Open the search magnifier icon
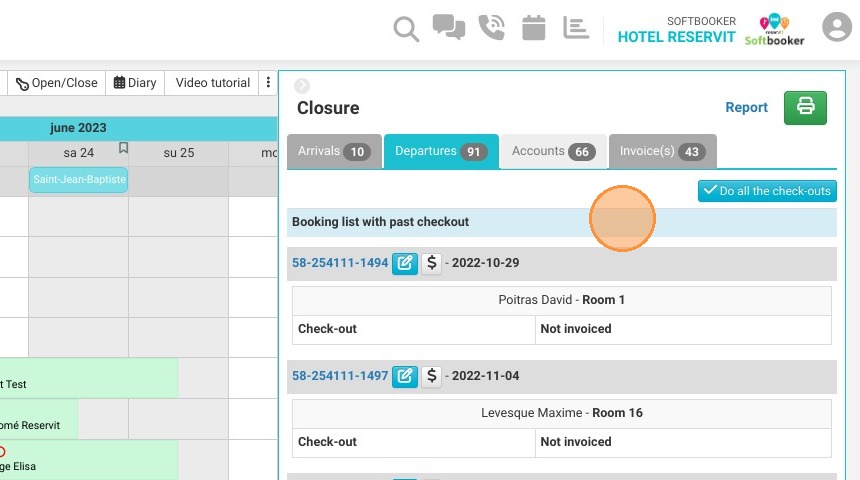The image size is (860, 480). coord(406,29)
